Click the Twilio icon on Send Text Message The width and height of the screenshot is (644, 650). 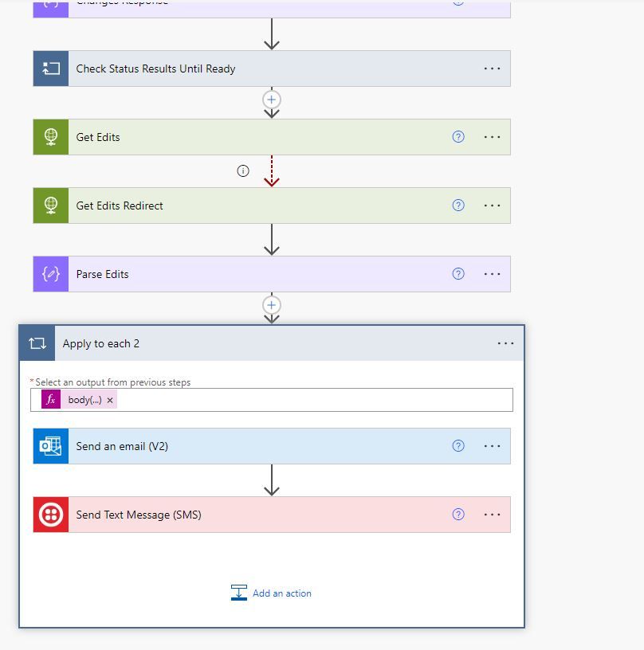[51, 515]
